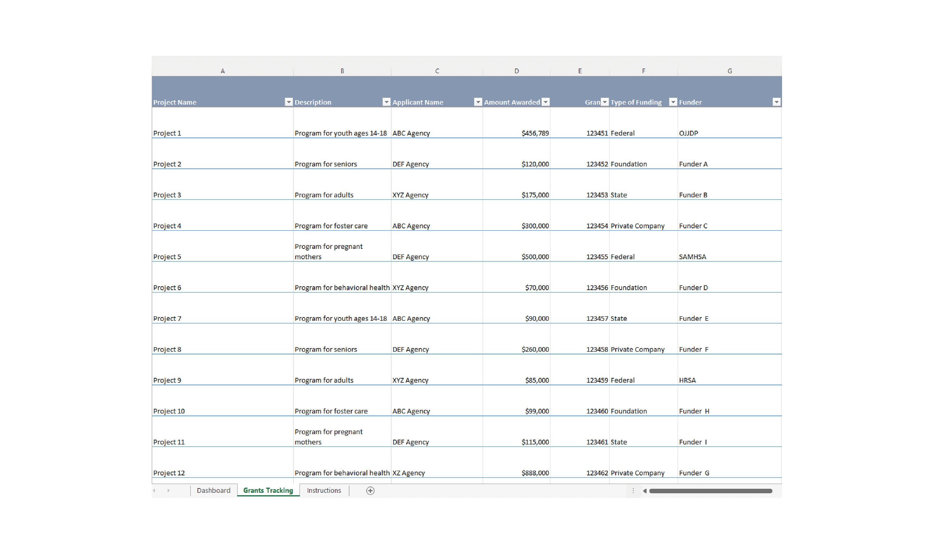Switch to the Instructions tab
934x560 pixels.
323,490
